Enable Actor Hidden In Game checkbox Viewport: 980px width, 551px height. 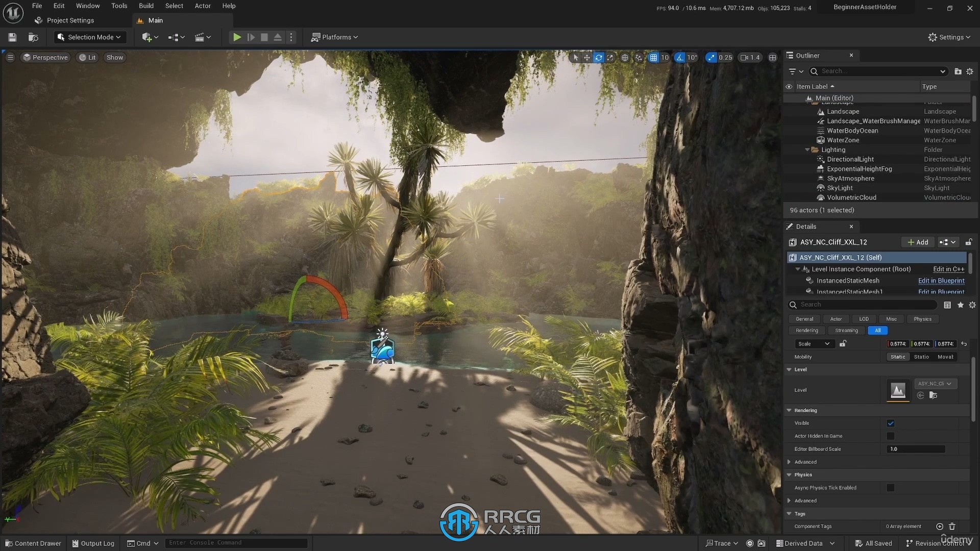tap(891, 436)
